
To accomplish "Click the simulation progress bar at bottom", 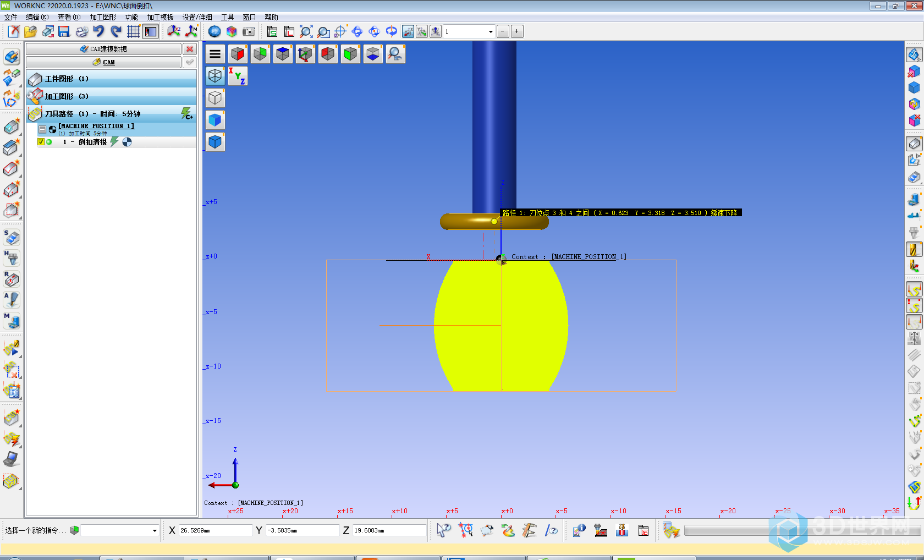I will click(x=802, y=530).
